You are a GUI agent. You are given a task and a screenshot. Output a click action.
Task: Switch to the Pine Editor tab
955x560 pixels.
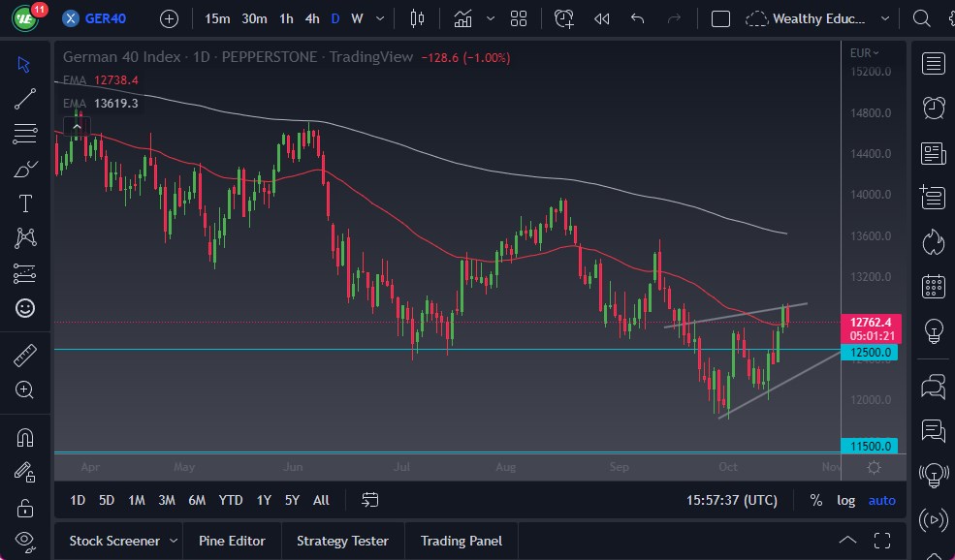point(232,540)
